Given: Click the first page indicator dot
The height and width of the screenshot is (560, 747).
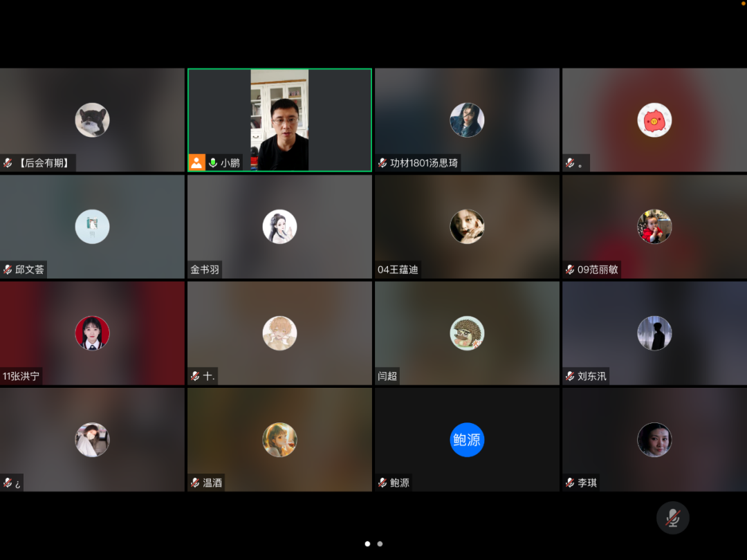Looking at the screenshot, I should (367, 544).
